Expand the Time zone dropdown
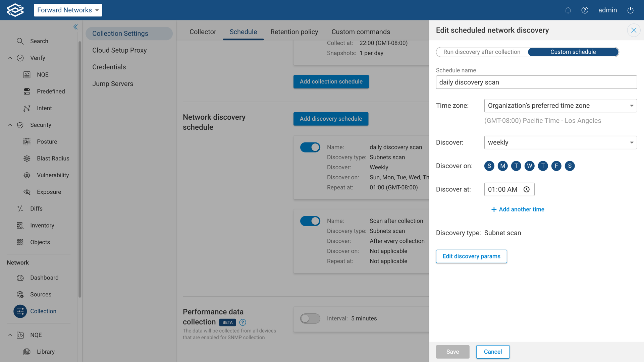 [x=560, y=106]
